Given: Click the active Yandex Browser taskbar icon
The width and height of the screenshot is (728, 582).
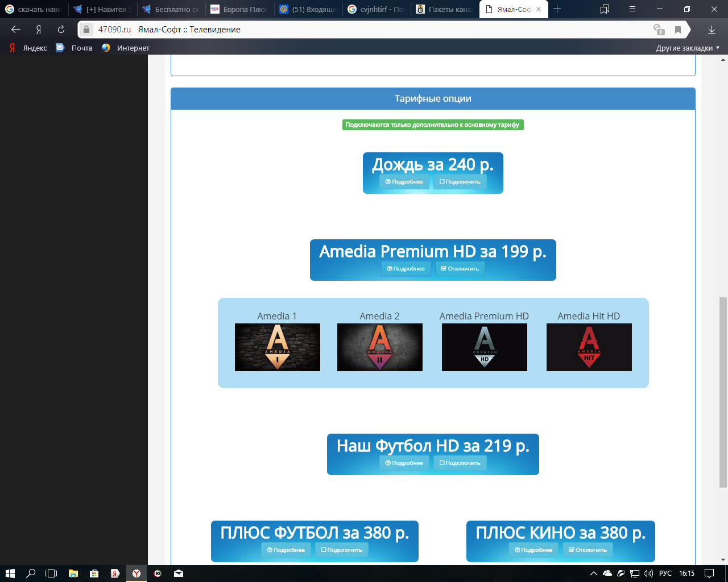Looking at the screenshot, I should coord(136,573).
